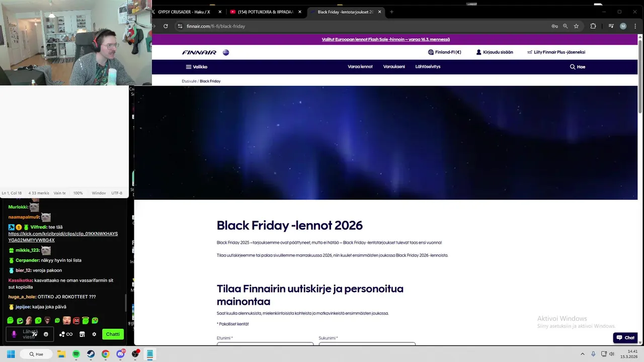Image resolution: width=644 pixels, height=362 pixels.
Task: Open the Finnair Chat widget
Action: click(x=625, y=338)
